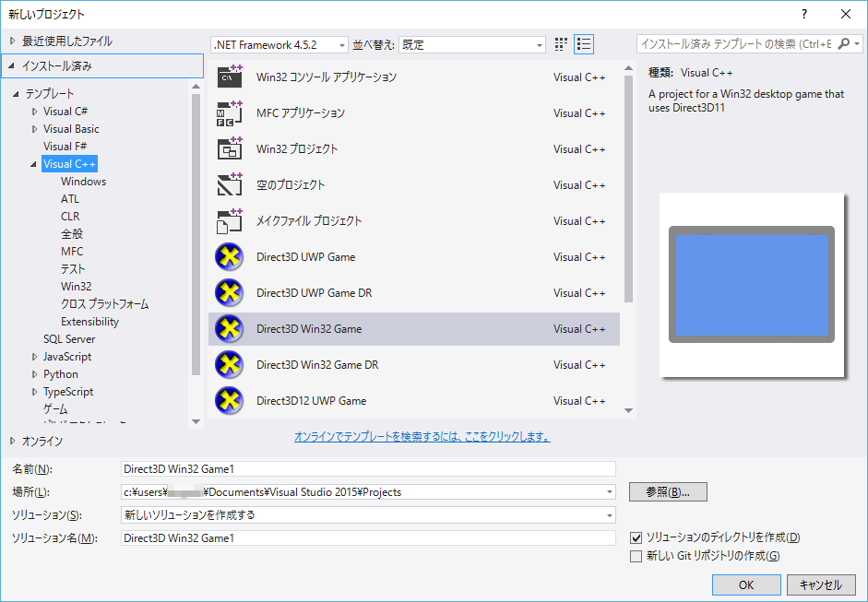
Task: Toggle solution directory creation checkbox
Action: coord(636,537)
